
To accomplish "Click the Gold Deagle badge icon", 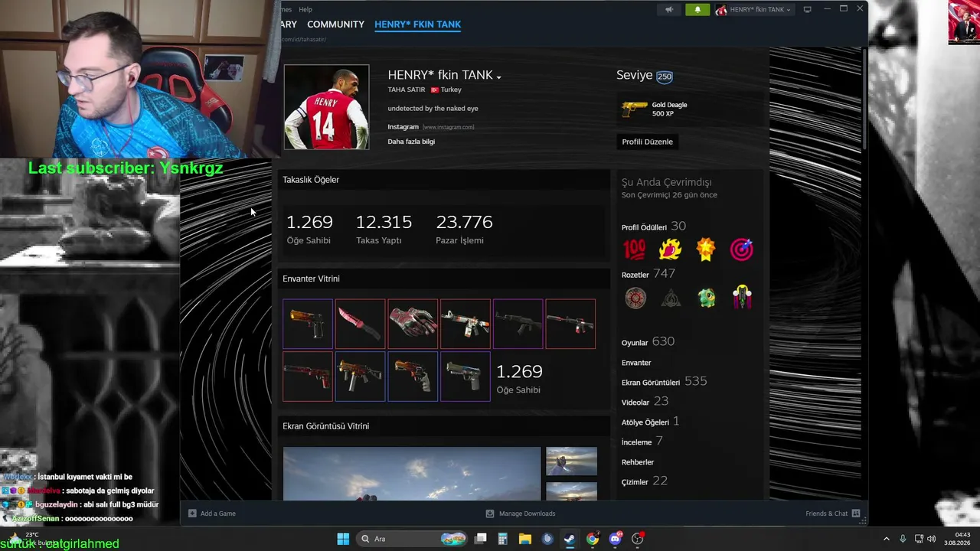I will (634, 109).
